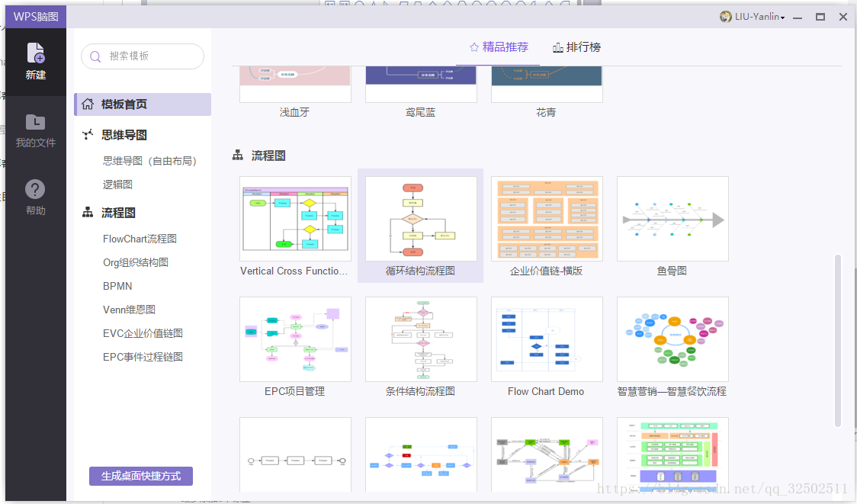This screenshot has height=504, width=857.
Task: Click the 循环结构流程图 caption text
Action: [x=420, y=271]
